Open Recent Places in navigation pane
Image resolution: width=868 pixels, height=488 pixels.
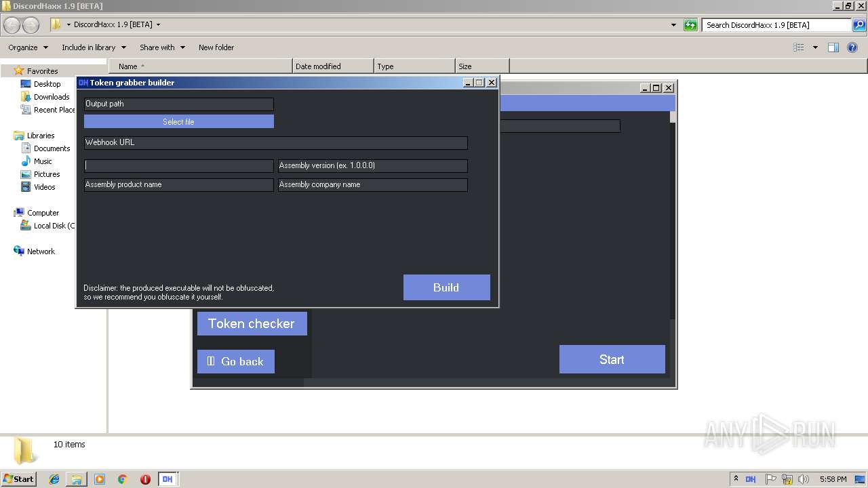[49, 110]
